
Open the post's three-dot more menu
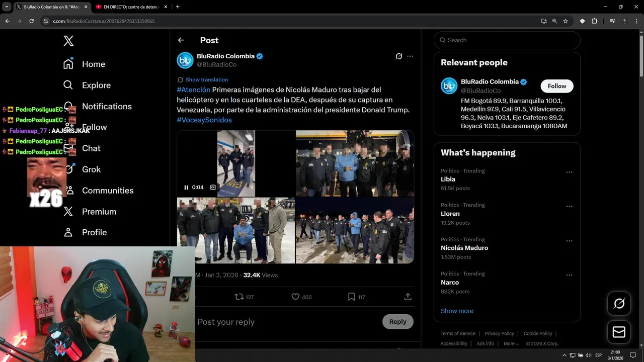[x=410, y=56]
